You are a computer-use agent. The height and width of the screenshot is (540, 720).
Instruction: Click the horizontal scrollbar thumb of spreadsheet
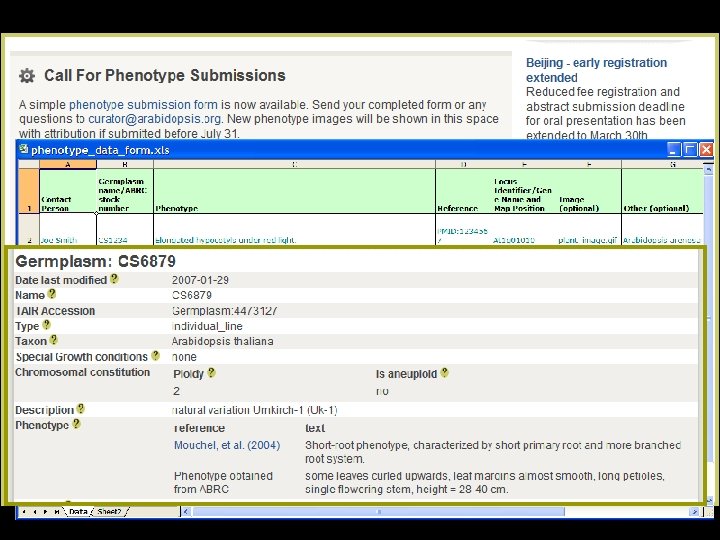click(x=378, y=512)
